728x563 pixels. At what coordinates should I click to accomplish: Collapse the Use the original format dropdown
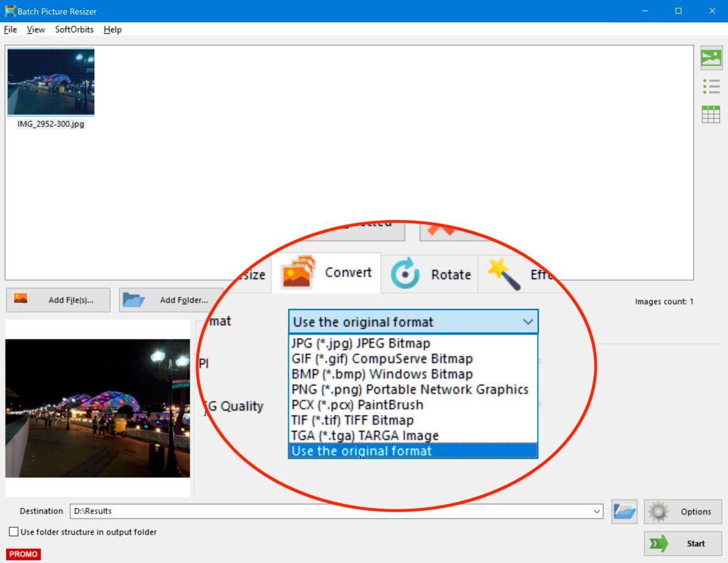point(528,322)
